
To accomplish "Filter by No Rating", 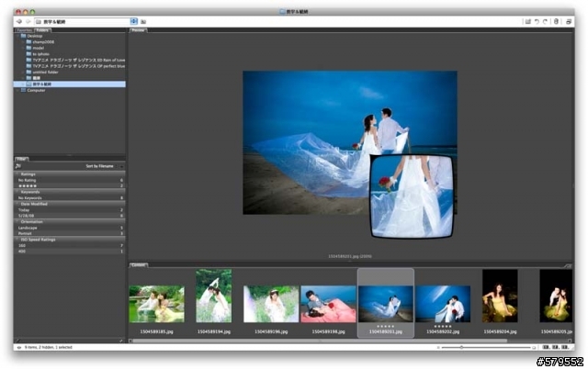I will 70,180.
